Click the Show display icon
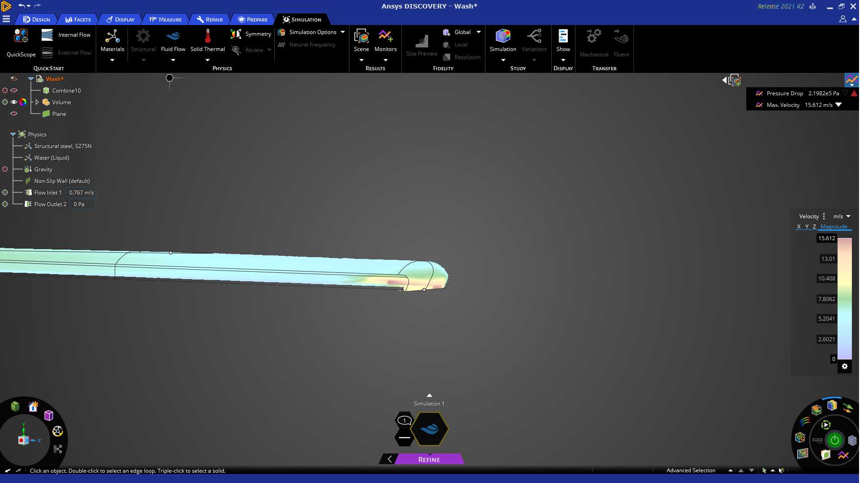The width and height of the screenshot is (868, 483). click(x=563, y=36)
